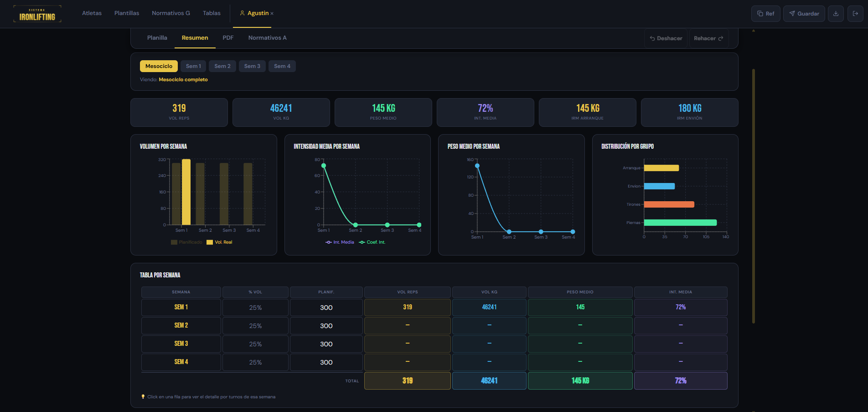Click the IronLifting logo
The height and width of the screenshot is (412, 868).
[37, 14]
